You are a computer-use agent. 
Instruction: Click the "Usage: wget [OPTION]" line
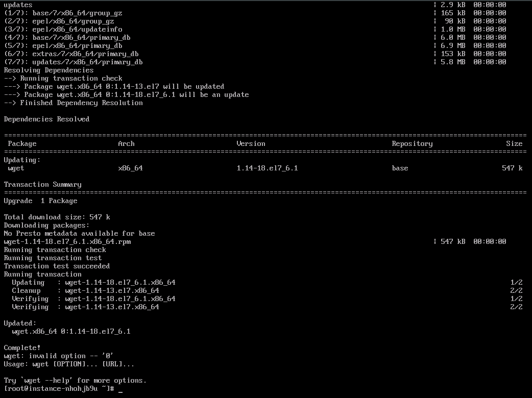(x=69, y=364)
